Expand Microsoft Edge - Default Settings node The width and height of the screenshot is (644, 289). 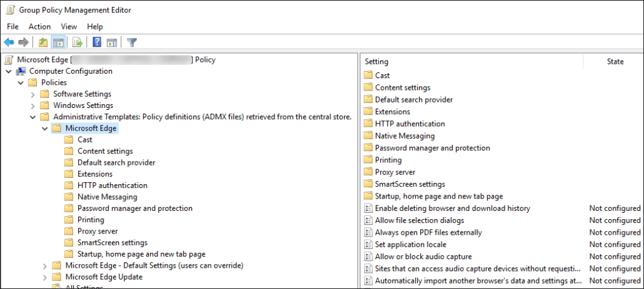[x=44, y=266]
